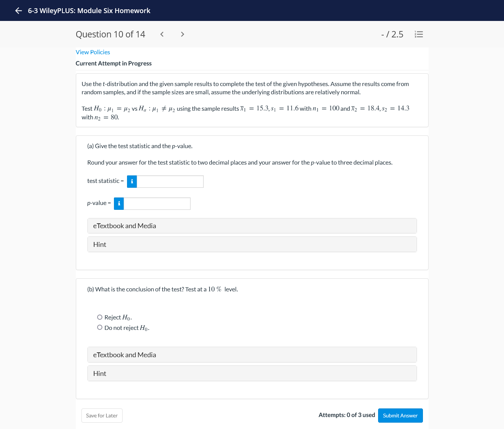Click the back arrow to exit homework
Viewport: 504px width, 429px height.
18,10
